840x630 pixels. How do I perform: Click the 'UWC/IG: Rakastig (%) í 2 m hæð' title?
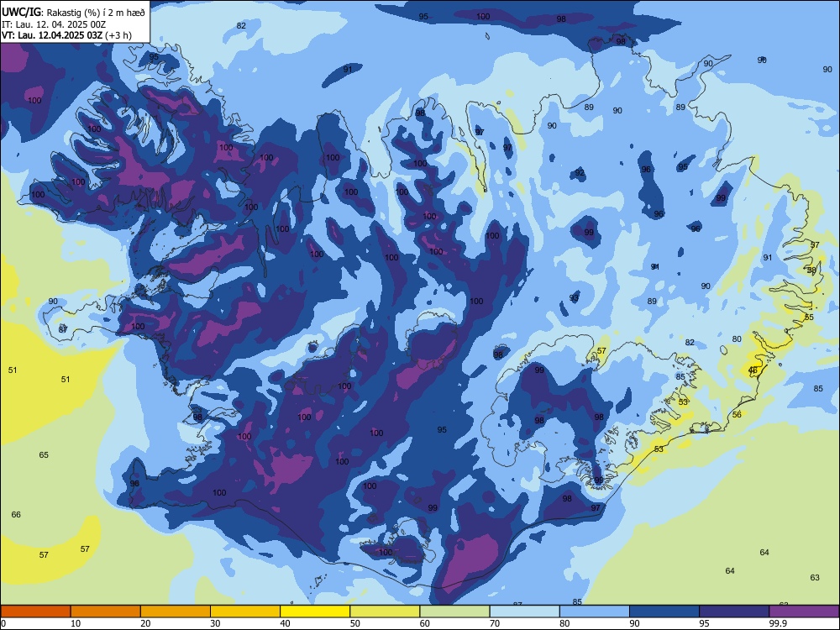click(x=73, y=13)
